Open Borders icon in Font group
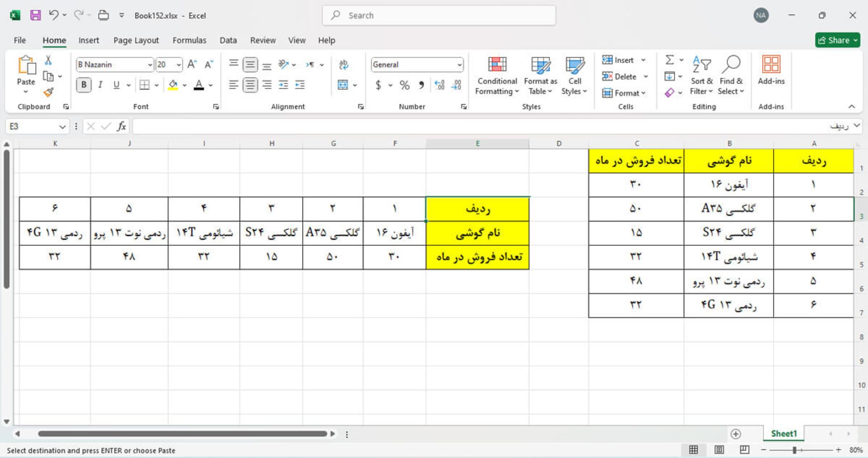Image resolution: width=868 pixels, height=458 pixels. (x=144, y=85)
